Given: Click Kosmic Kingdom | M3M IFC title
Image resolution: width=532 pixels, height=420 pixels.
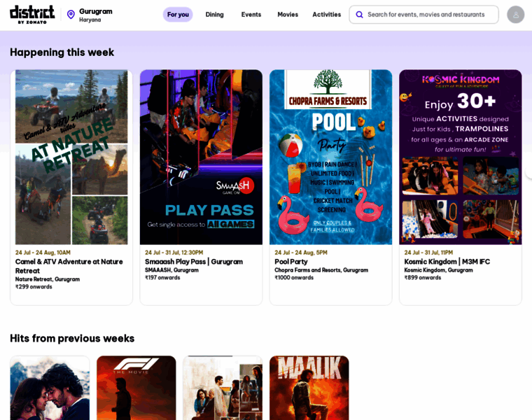Looking at the screenshot, I should tap(447, 262).
